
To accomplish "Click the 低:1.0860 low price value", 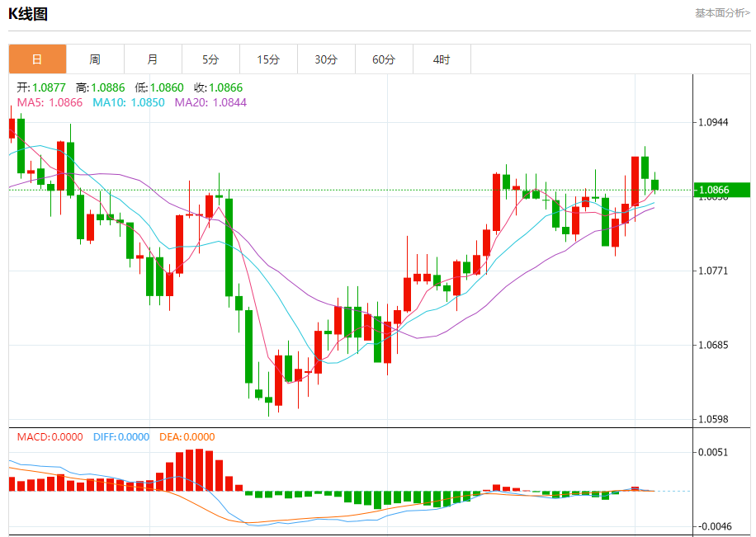I will coord(159,87).
